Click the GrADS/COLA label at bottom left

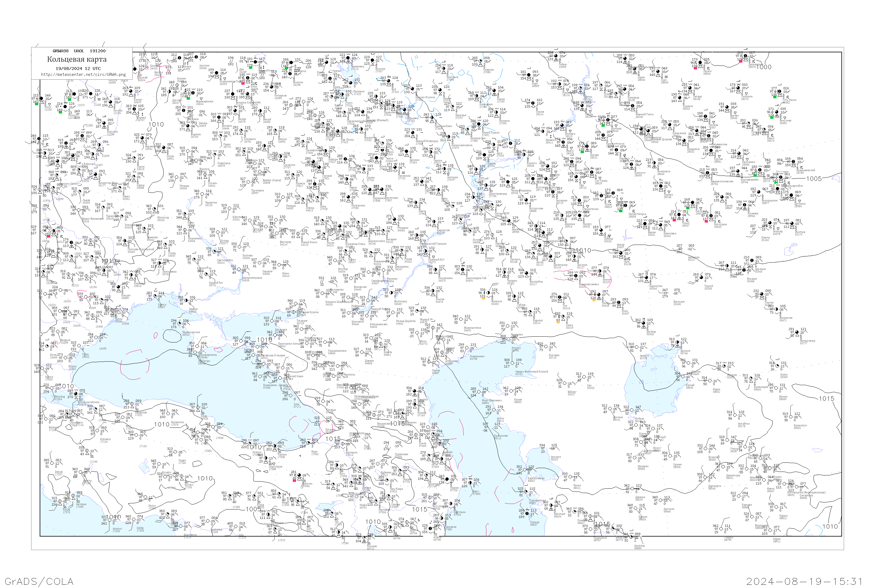[x=39, y=581]
